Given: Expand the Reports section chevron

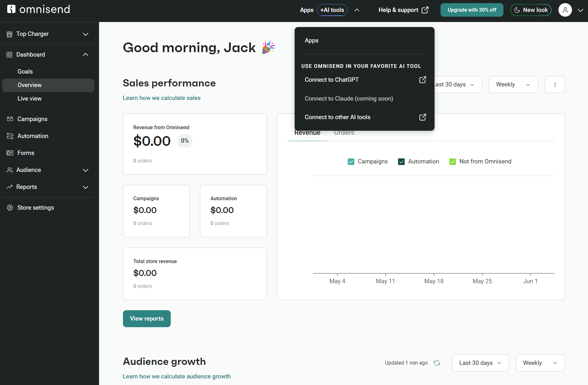Looking at the screenshot, I should pos(86,187).
